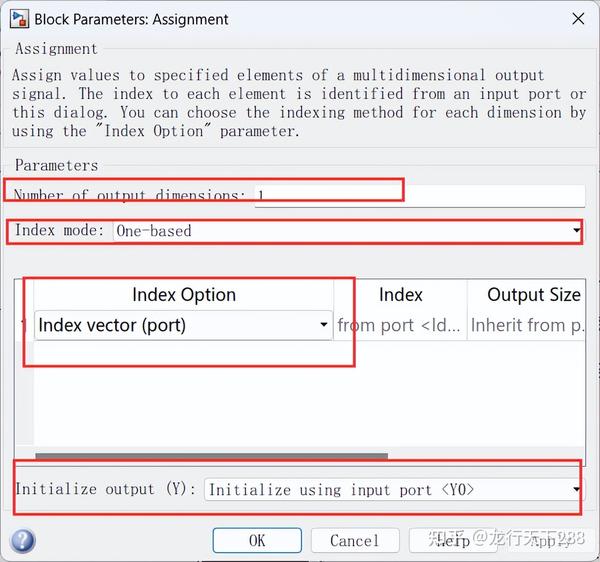This screenshot has width=600, height=562.
Task: Select row 1 header in the table
Action: pos(24,325)
